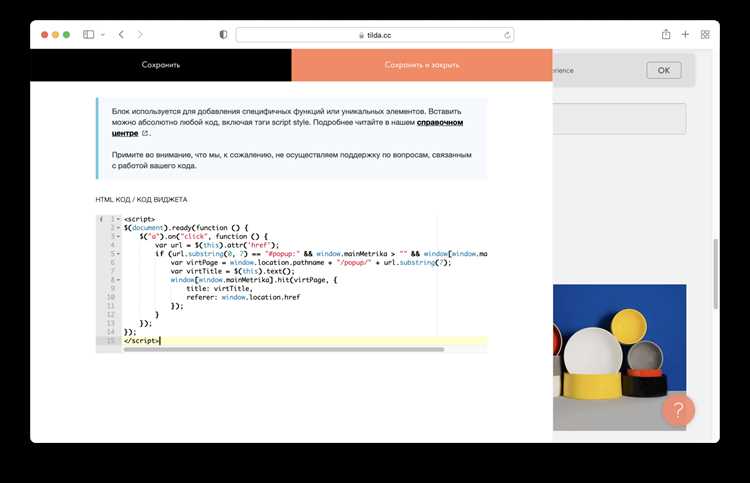
Task: Click the external link icon after центре
Action: coord(145,133)
